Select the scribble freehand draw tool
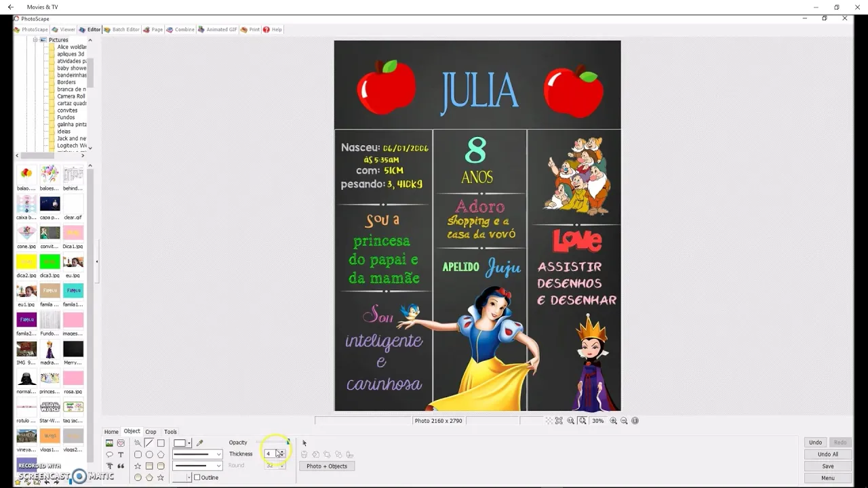The width and height of the screenshot is (868, 488). tap(138, 443)
